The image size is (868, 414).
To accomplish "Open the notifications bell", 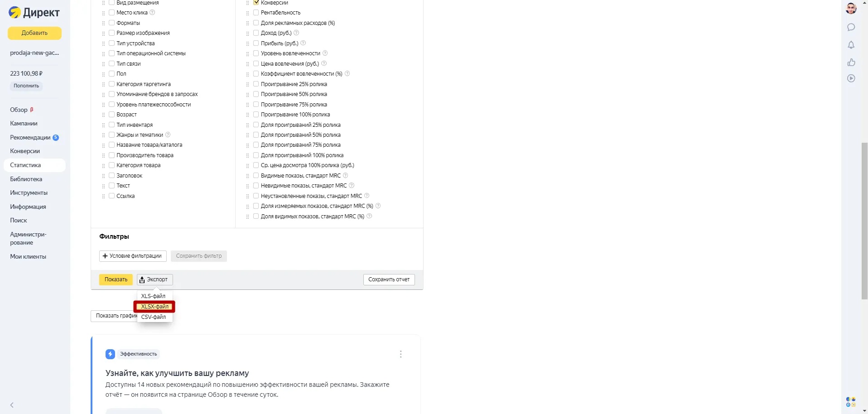I will coord(851,45).
